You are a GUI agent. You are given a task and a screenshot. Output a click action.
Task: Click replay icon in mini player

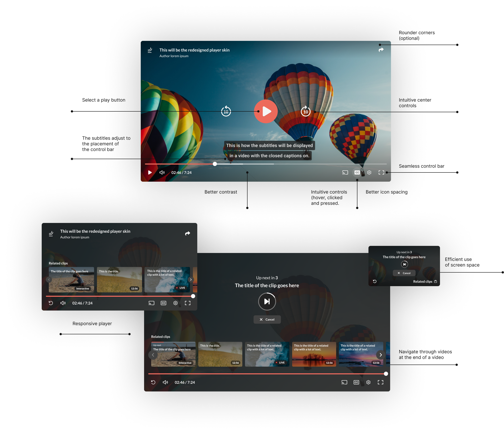(375, 282)
